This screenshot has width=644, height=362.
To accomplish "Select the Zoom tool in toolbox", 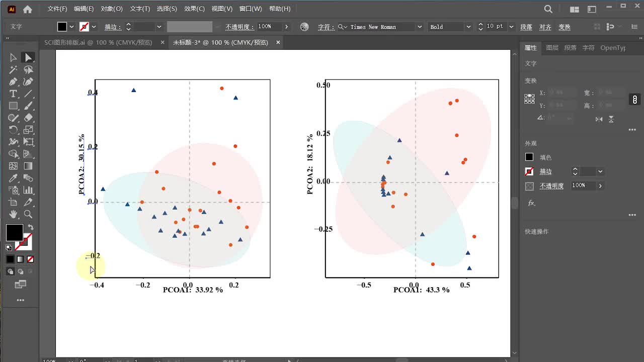I will pyautogui.click(x=29, y=214).
